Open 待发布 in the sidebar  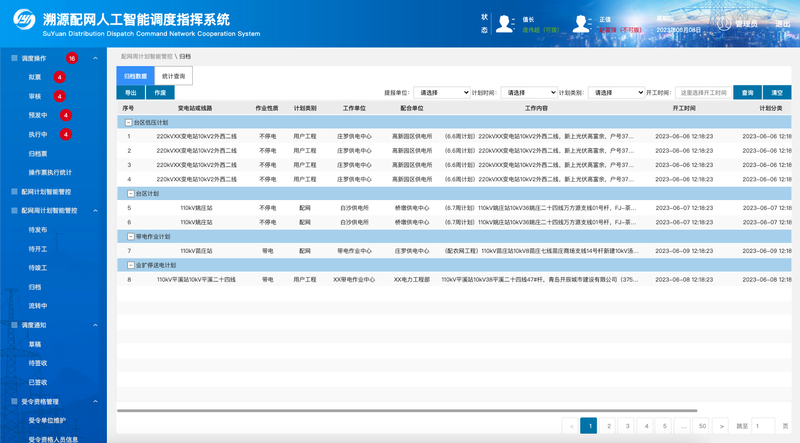tap(38, 230)
